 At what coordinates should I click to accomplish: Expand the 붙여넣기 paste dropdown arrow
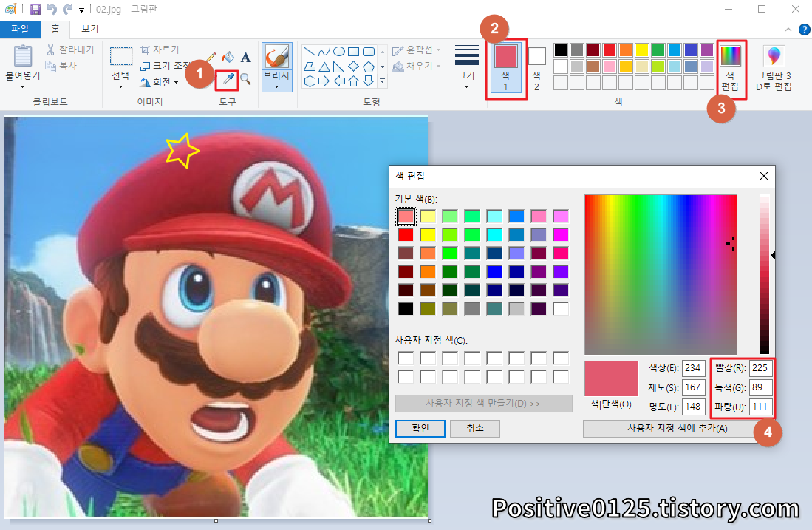[22, 87]
